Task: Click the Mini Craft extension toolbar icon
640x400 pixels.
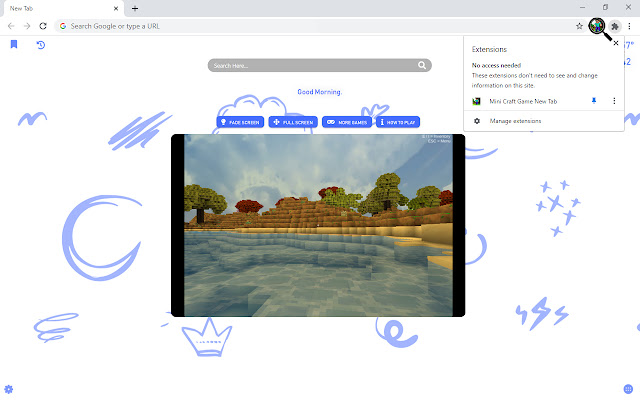Action: [596, 26]
